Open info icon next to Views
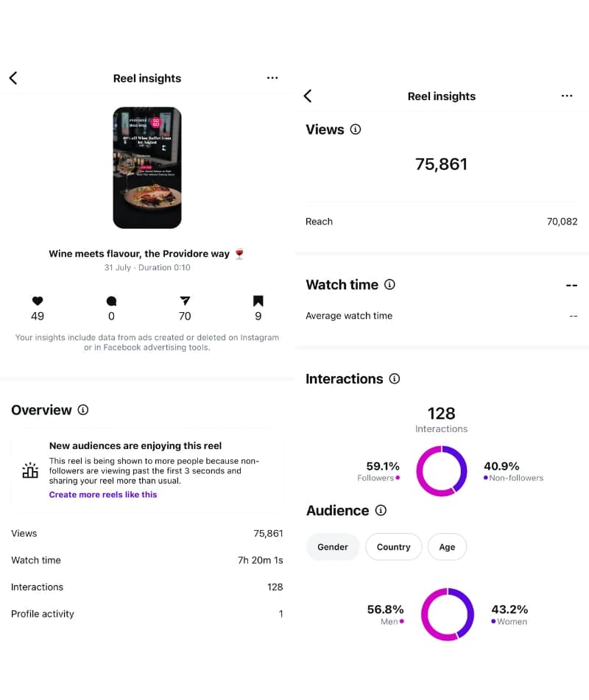 coord(356,130)
